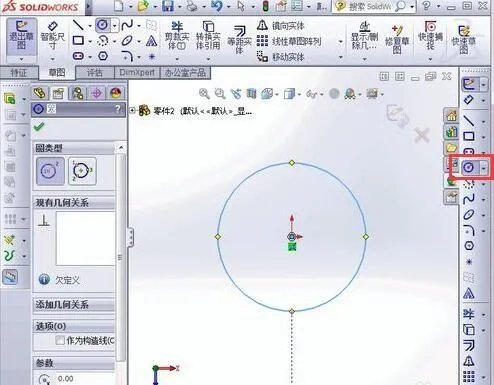
Task: Open the ConfigurationManager tab
Action: coord(77,93)
